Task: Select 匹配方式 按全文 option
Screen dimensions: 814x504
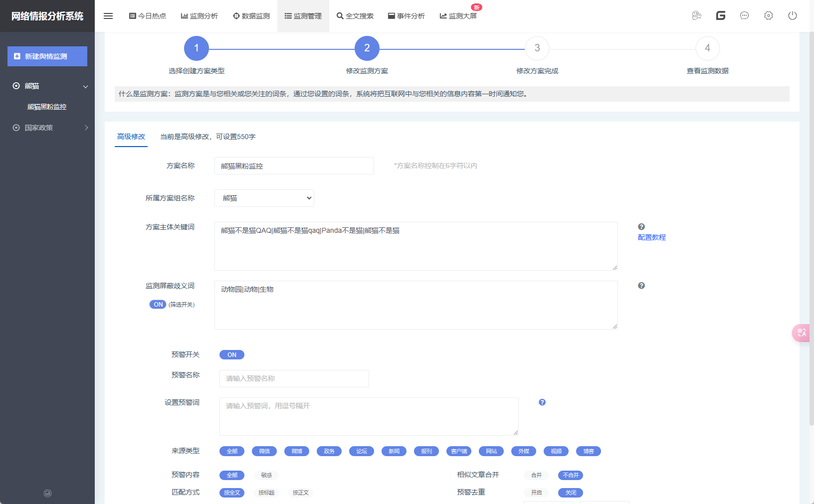Action: click(232, 493)
